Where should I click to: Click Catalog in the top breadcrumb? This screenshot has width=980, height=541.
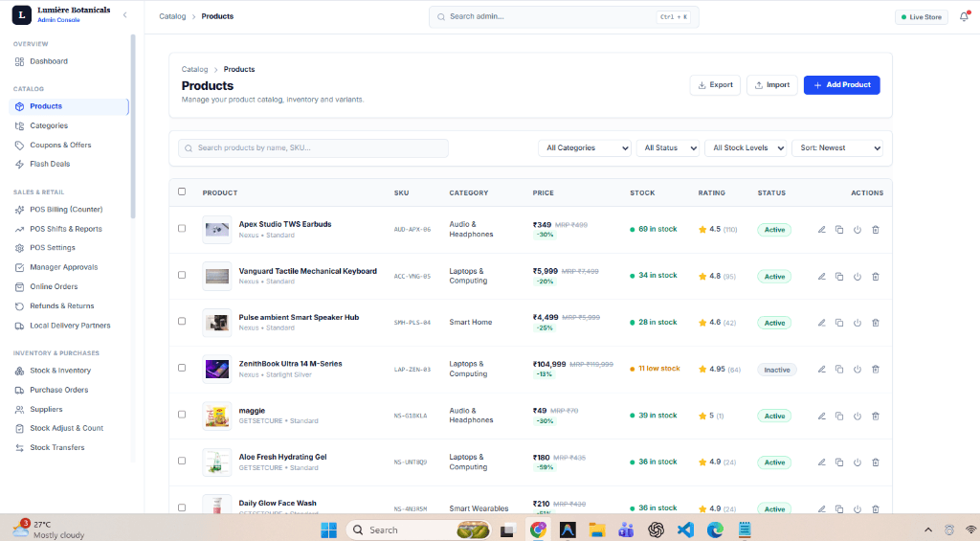point(172,16)
